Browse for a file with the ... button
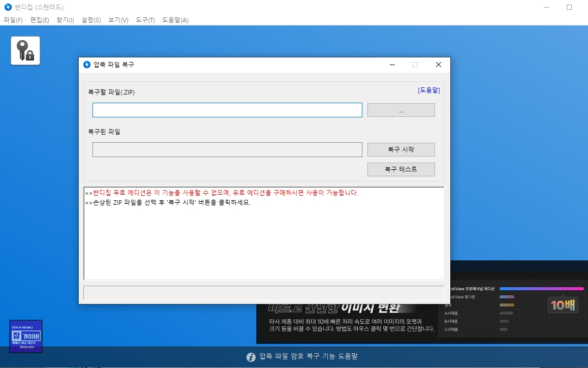588x368 pixels. point(401,110)
